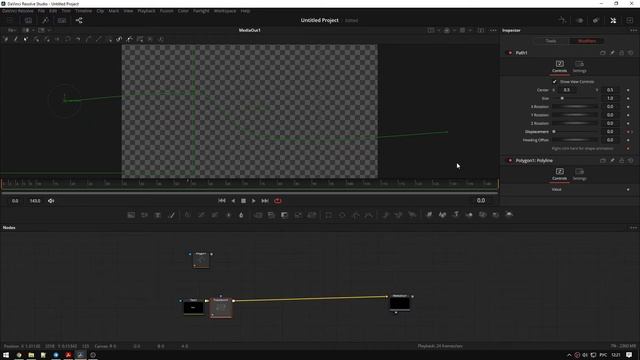This screenshot has height=360, width=640.
Task: Add an Ellipse mask from the toolbar
Action: pos(342,215)
